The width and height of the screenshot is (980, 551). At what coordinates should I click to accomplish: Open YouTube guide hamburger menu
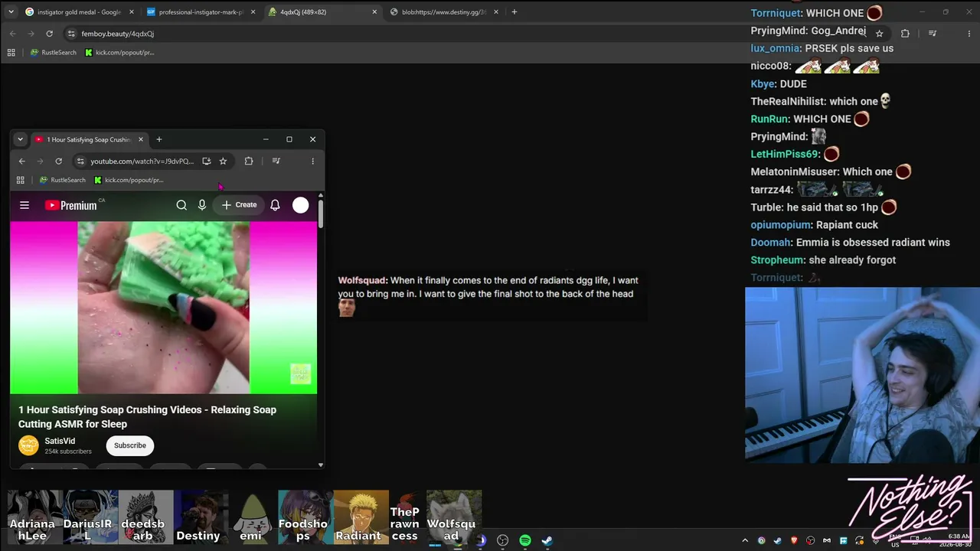tap(24, 205)
